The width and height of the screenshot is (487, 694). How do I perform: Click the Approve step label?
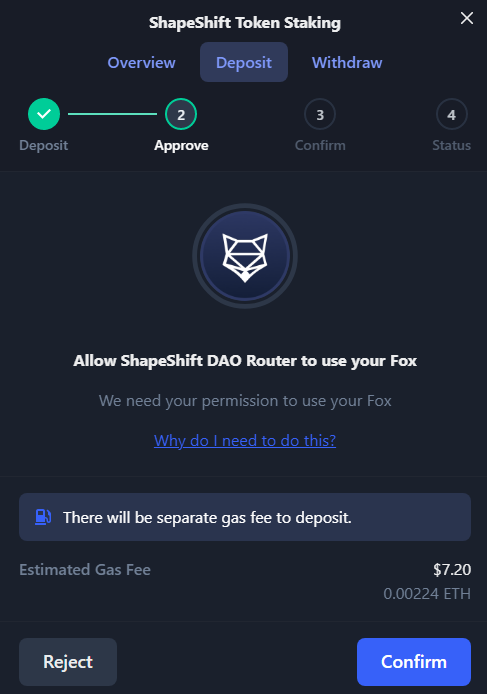pos(181,146)
